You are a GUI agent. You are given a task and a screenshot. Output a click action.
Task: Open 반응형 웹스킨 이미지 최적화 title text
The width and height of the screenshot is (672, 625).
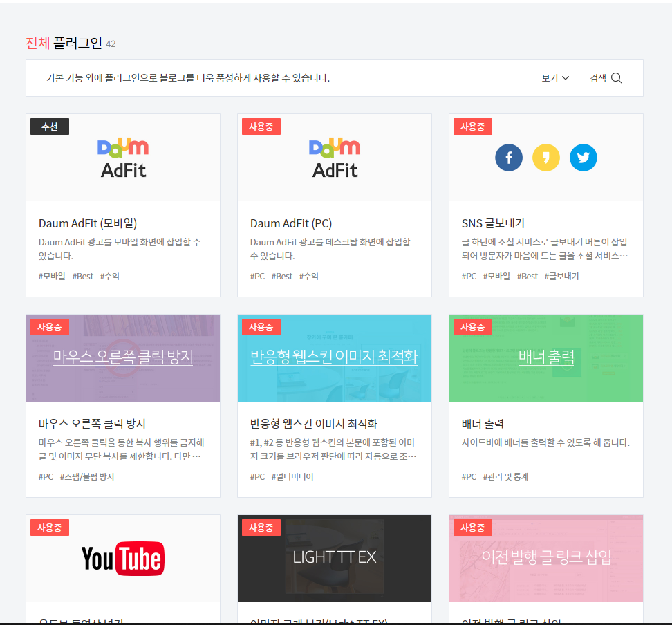(x=314, y=424)
